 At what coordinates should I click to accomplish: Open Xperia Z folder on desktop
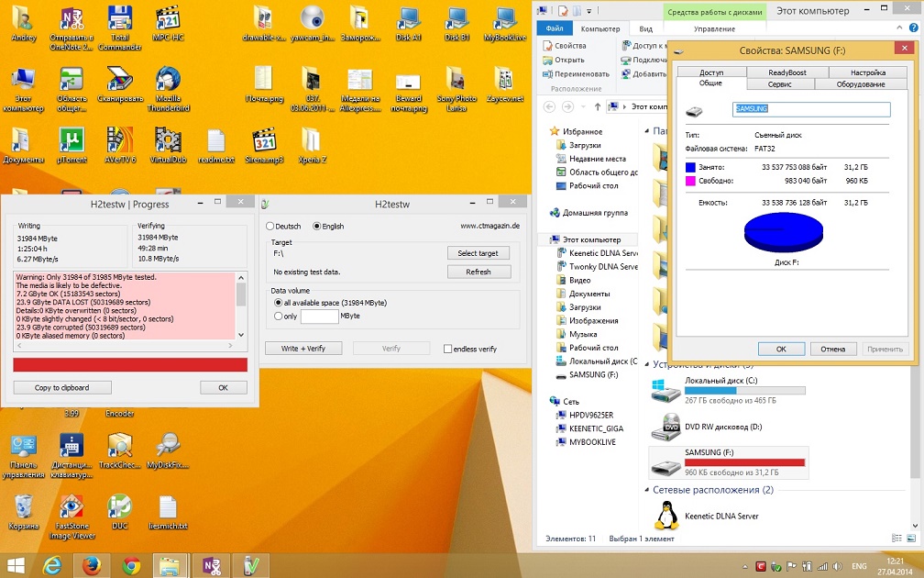pos(312,145)
